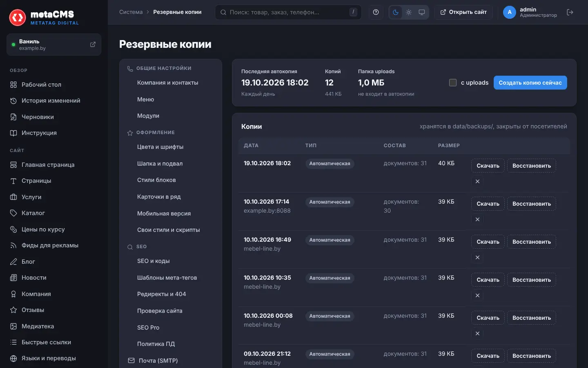Switch to light theme sun icon
The image size is (588, 368).
click(x=409, y=12)
